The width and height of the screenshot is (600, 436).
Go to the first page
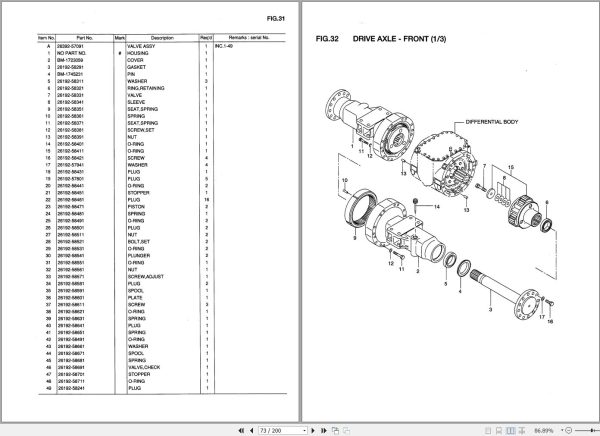click(241, 430)
